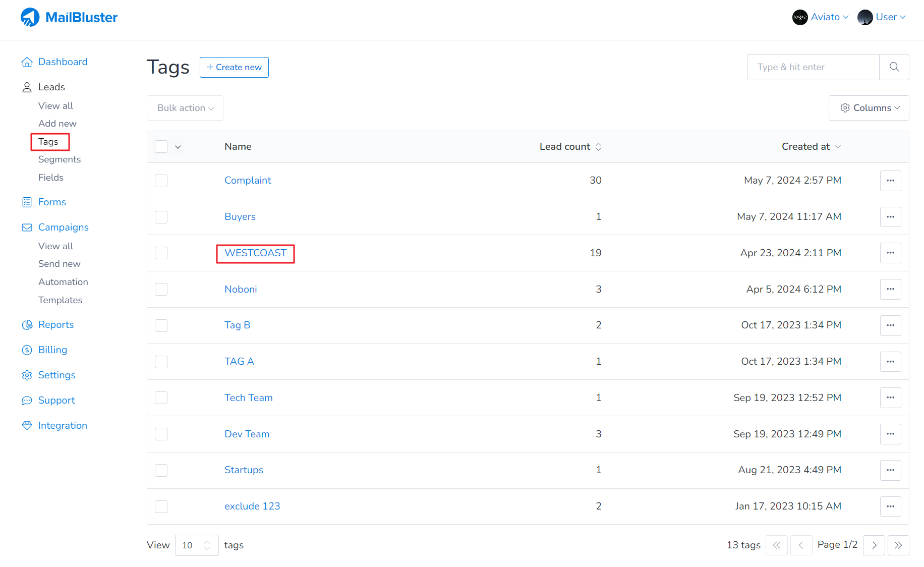This screenshot has width=924, height=567.
Task: Click the Billing dollar icon
Action: 27,350
